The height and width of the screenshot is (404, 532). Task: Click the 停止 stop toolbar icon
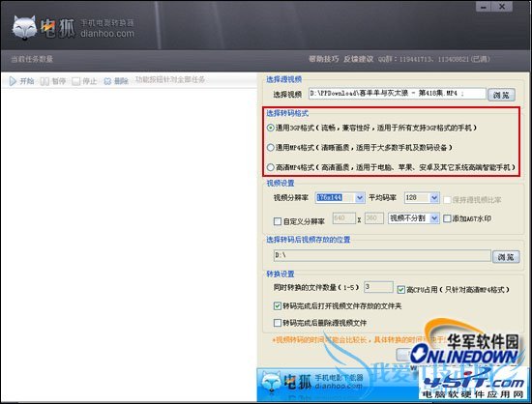[76, 81]
